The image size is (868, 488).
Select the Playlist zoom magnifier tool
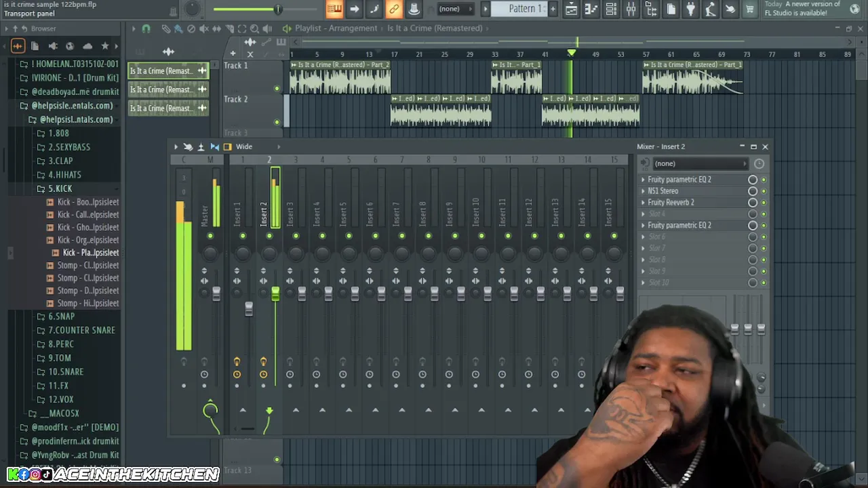[x=254, y=28]
